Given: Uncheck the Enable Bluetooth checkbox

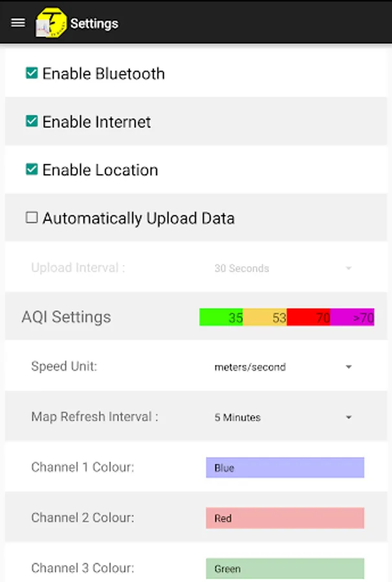Looking at the screenshot, I should point(32,73).
